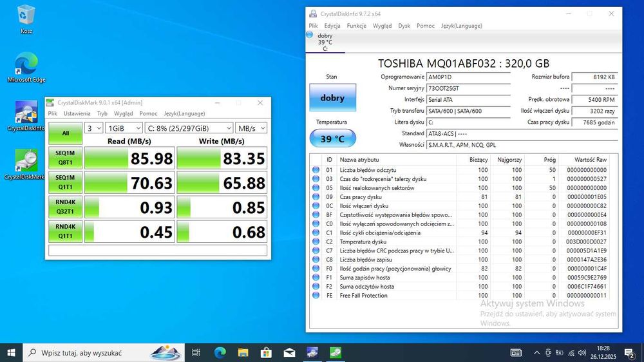Image resolution: width=644 pixels, height=362 pixels.
Task: Click the status circle for attribute 03
Action: [316, 178]
